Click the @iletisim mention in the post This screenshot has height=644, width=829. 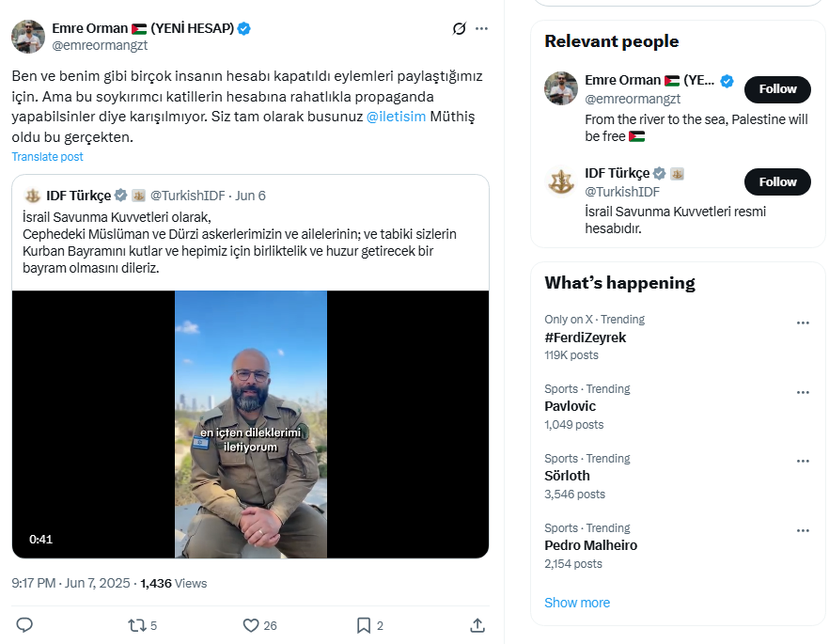(x=396, y=117)
